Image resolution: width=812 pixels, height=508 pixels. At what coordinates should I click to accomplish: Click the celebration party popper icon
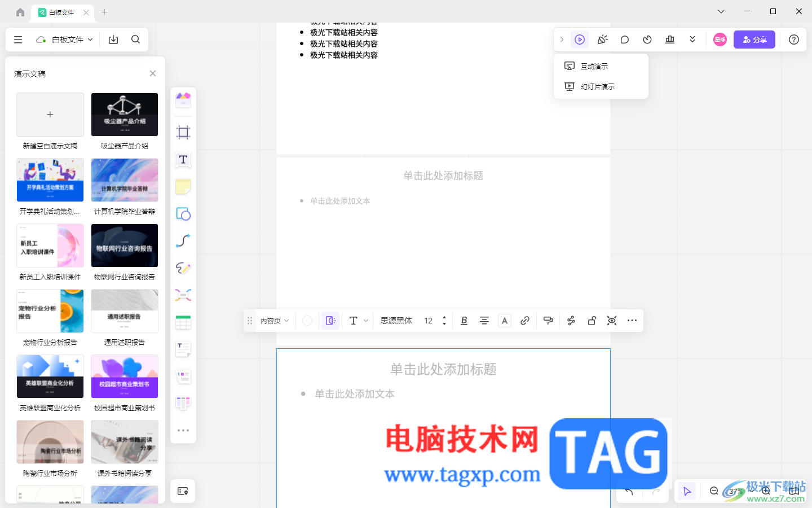pyautogui.click(x=602, y=40)
